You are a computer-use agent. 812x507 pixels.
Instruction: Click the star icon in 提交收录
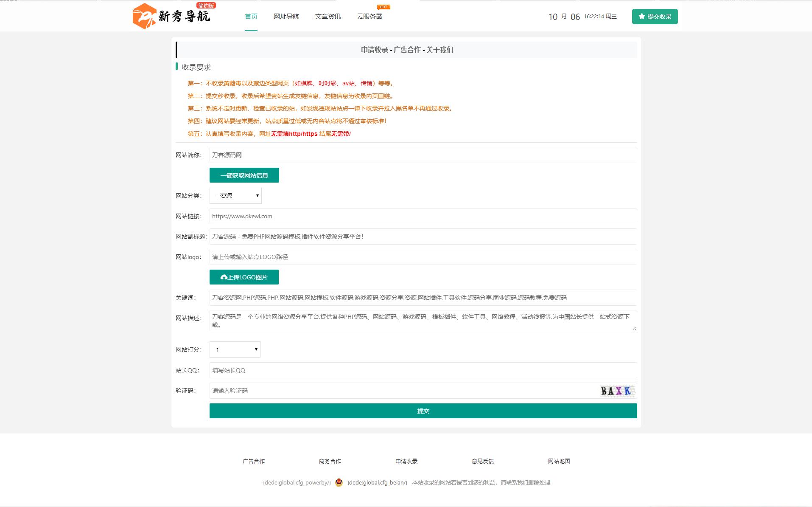642,17
